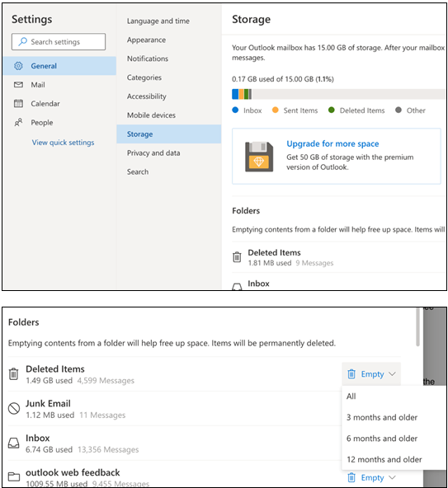
Task: Click the gray Other legend dot
Action: [398, 110]
